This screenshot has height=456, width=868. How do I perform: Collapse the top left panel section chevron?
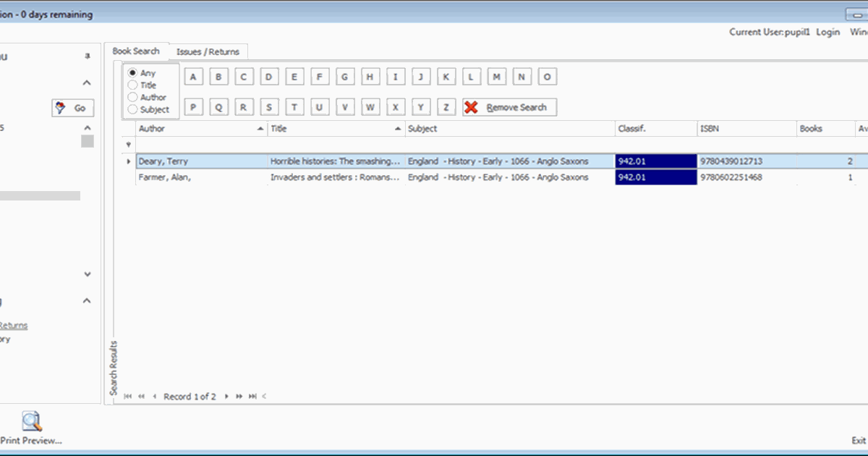pos(87,83)
